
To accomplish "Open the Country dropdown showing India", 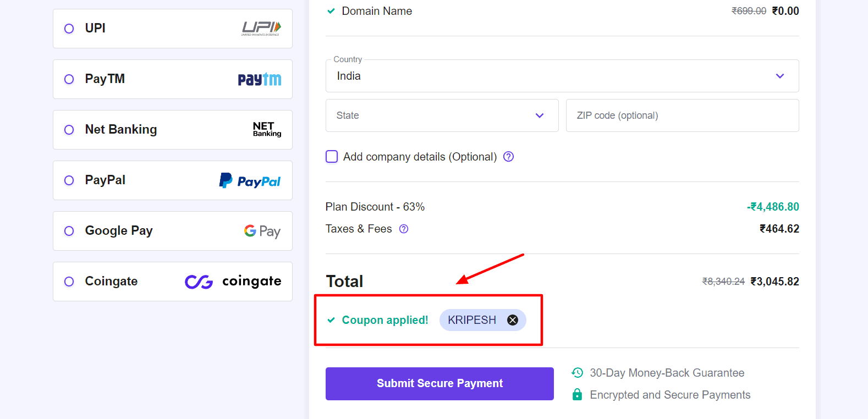I will coord(562,76).
